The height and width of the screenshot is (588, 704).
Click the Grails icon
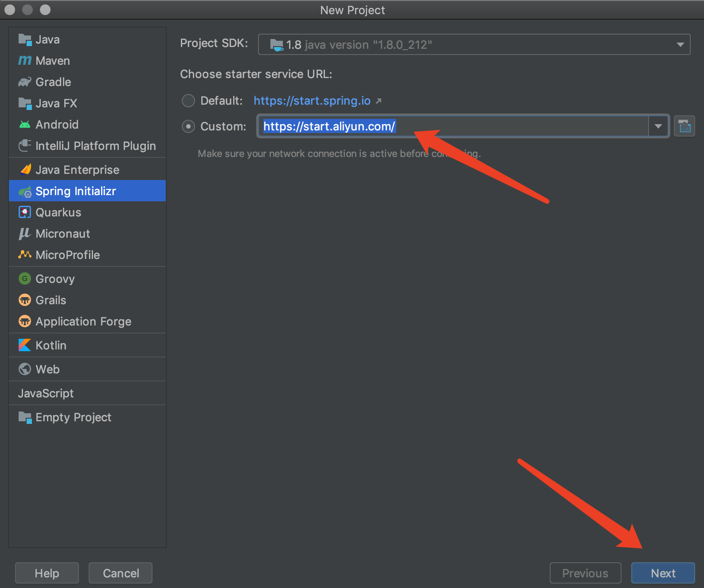[x=25, y=300]
